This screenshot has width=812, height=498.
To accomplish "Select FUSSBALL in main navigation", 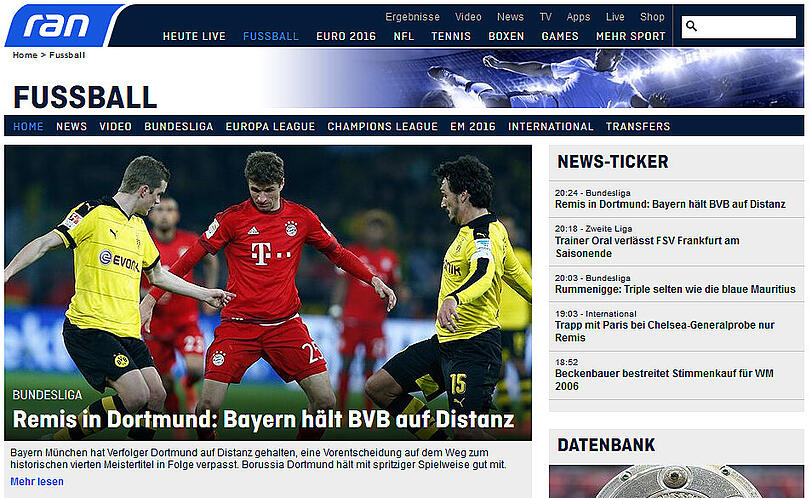I will 271,36.
